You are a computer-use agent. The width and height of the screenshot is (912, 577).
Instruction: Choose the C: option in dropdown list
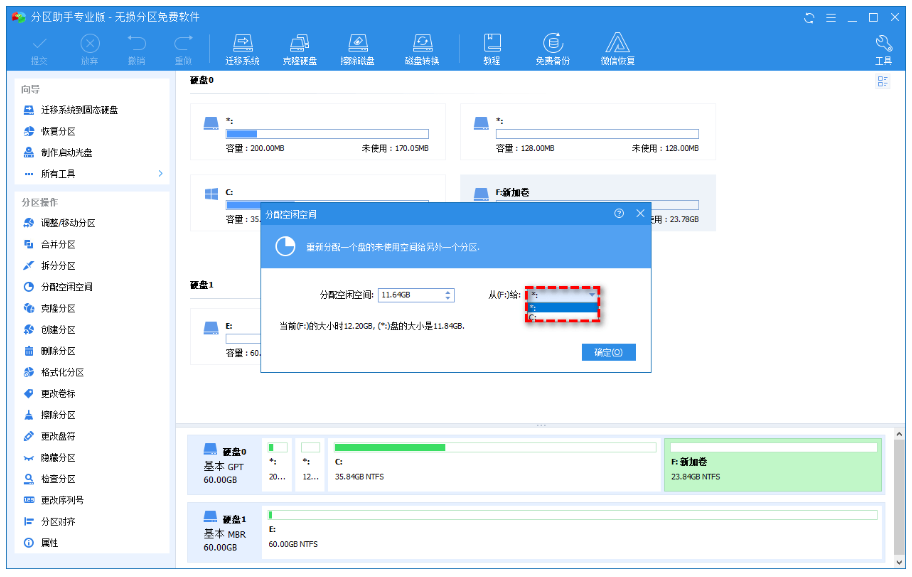pyautogui.click(x=562, y=317)
